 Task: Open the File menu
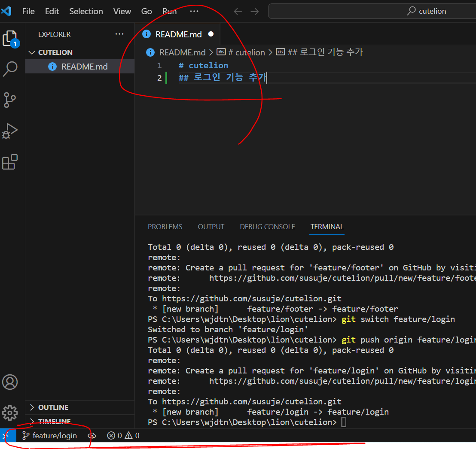28,11
